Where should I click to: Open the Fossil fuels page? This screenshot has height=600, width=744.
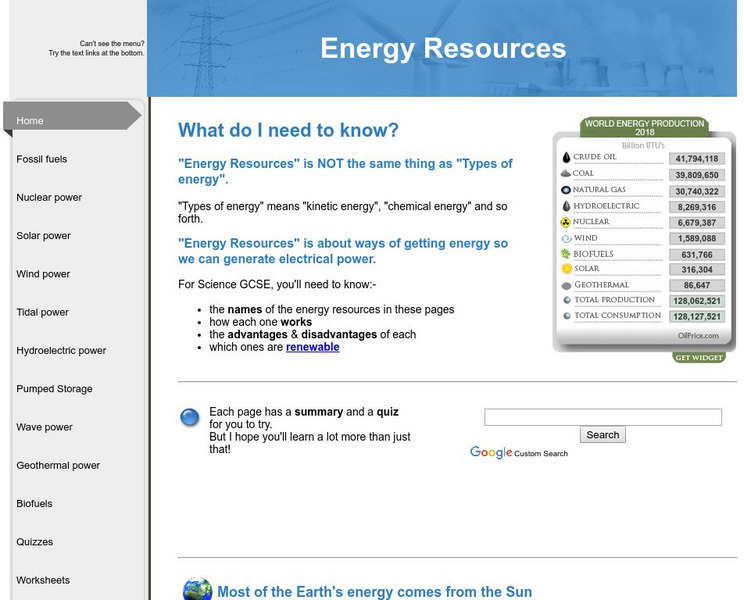pyautogui.click(x=42, y=159)
